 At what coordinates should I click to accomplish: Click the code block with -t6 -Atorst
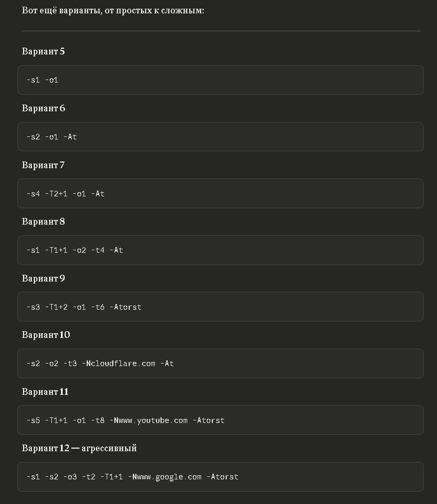coord(220,307)
